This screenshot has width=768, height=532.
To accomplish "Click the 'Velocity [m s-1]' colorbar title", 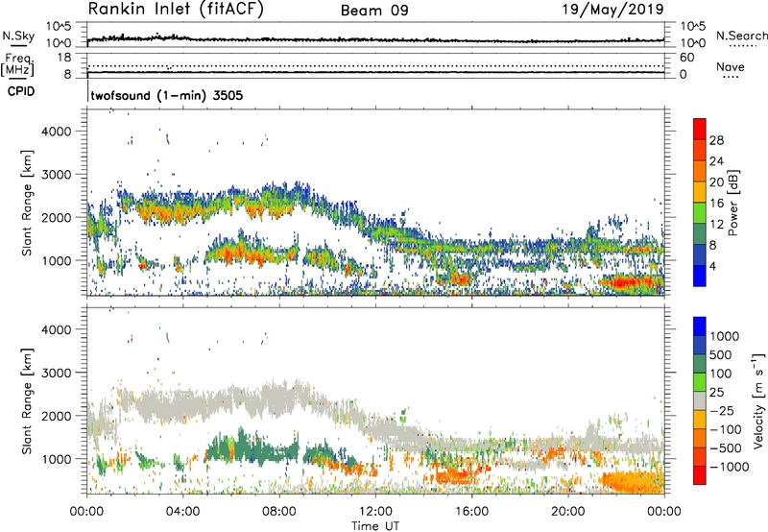I will click(758, 400).
